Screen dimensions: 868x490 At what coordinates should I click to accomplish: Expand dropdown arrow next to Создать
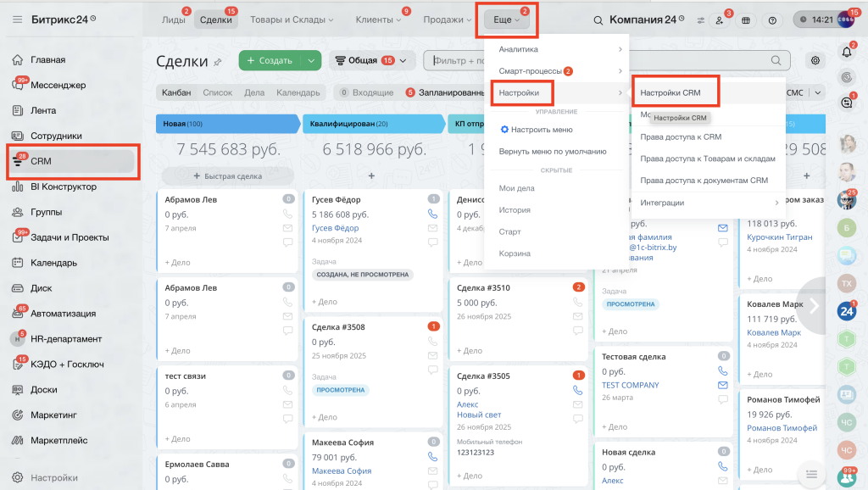[311, 60]
